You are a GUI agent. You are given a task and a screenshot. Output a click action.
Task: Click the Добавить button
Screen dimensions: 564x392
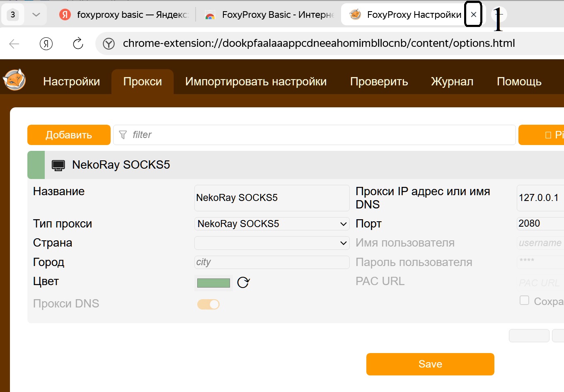[69, 135]
